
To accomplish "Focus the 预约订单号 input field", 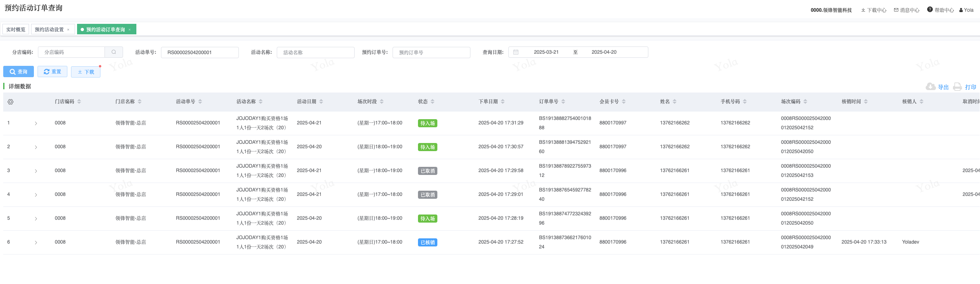I will tap(431, 53).
